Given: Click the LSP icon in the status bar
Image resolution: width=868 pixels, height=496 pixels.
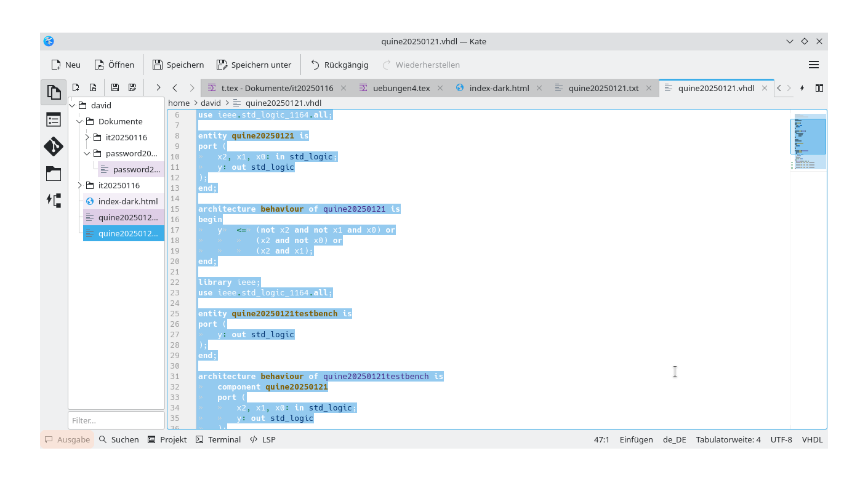Looking at the screenshot, I should point(263,439).
